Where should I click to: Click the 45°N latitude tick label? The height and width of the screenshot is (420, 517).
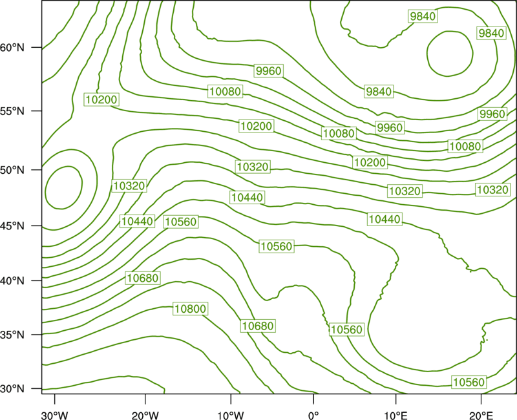tap(12, 226)
